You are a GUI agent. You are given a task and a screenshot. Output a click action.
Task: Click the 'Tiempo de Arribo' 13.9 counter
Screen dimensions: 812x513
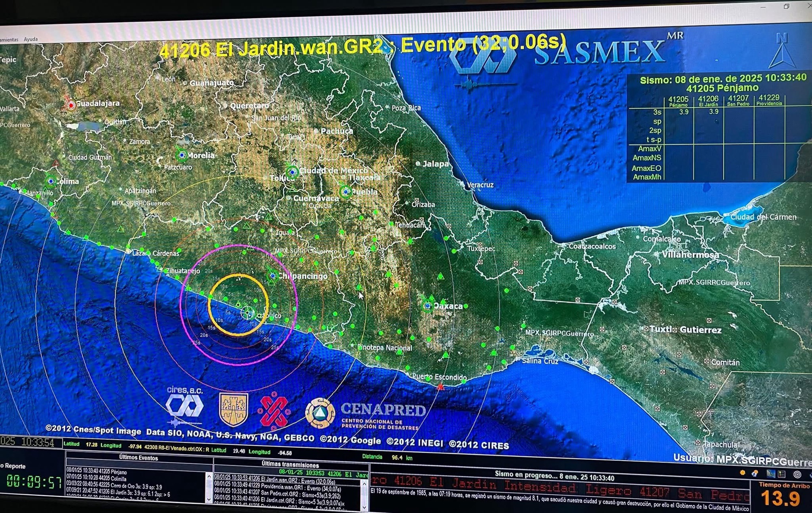tap(780, 499)
